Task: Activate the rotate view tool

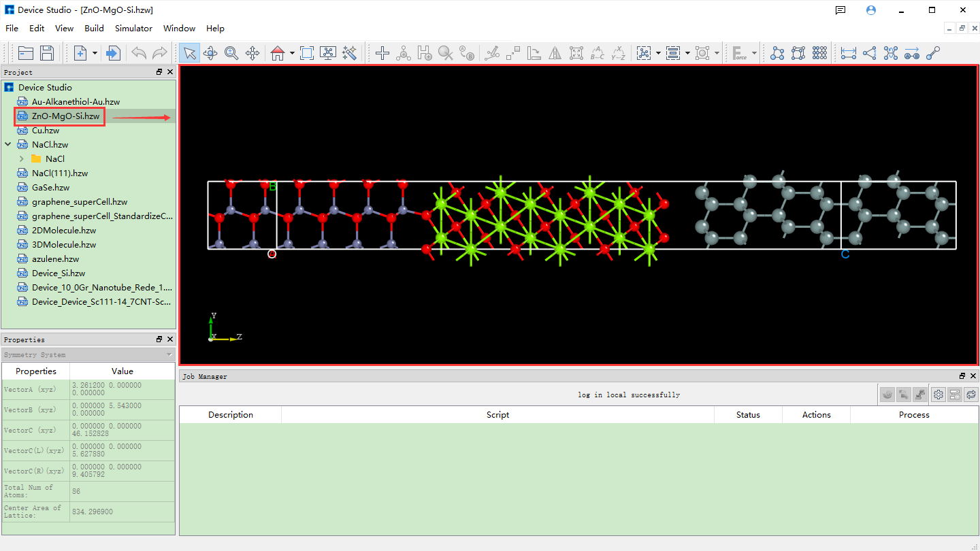Action: pos(210,53)
